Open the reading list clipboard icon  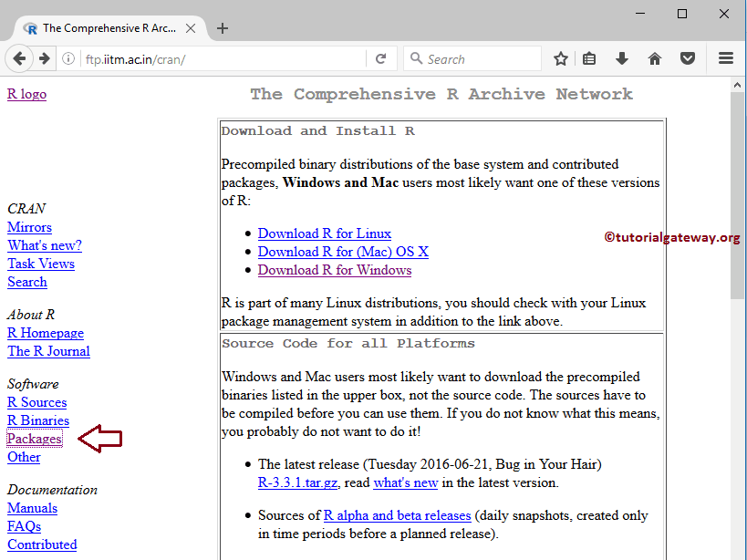[x=588, y=57]
